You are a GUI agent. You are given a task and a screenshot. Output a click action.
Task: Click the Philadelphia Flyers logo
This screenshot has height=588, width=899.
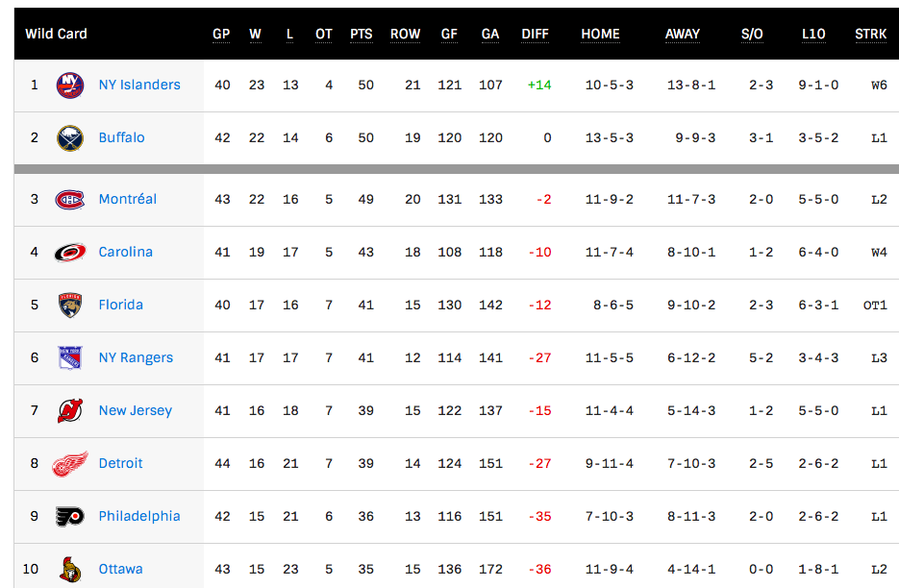69,516
